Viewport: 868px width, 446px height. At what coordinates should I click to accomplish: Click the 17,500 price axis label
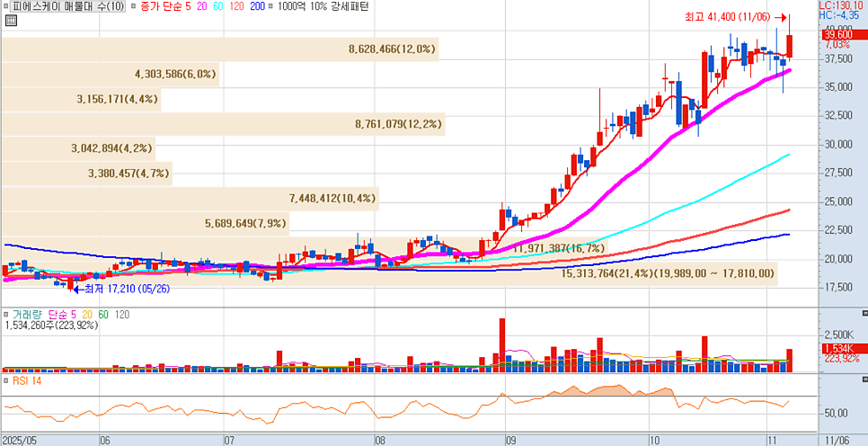[838, 287]
